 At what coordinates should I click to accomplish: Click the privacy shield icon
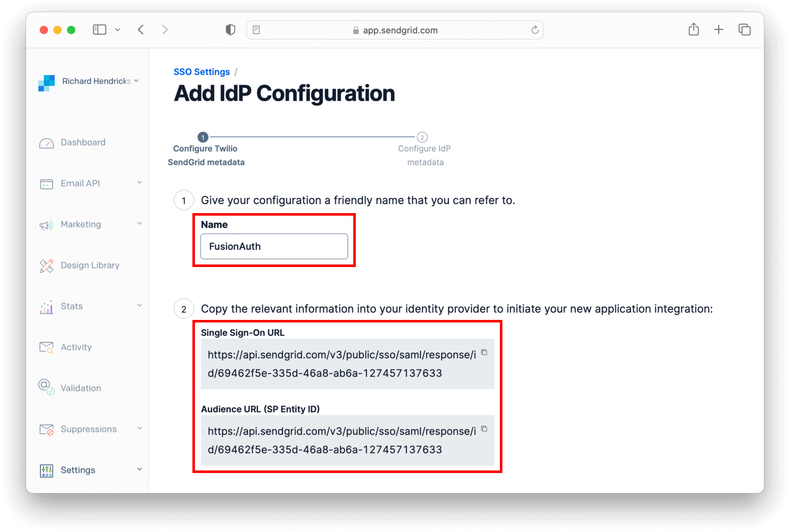point(231,30)
